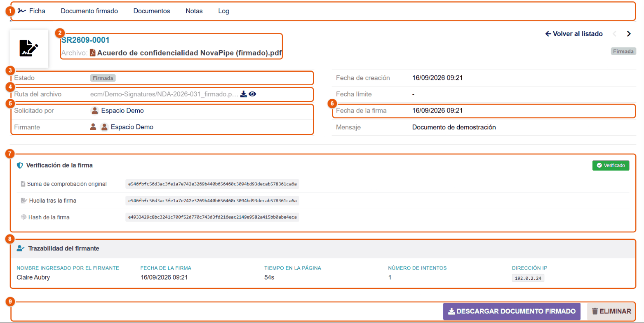Go to the next record arrow
Image resolution: width=644 pixels, height=323 pixels.
point(629,34)
